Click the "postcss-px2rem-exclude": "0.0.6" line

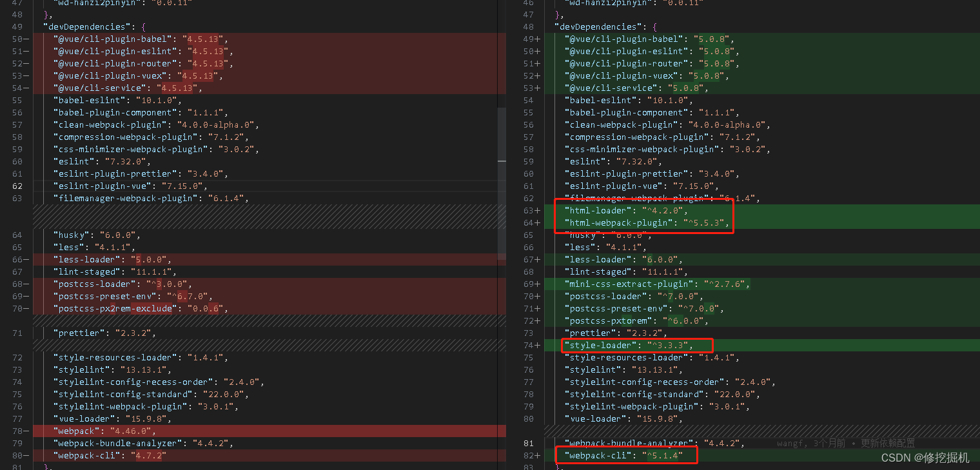(x=269, y=309)
